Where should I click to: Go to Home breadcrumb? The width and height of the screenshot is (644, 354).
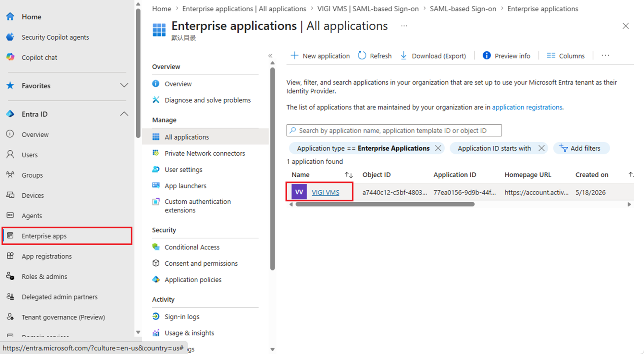tap(162, 9)
